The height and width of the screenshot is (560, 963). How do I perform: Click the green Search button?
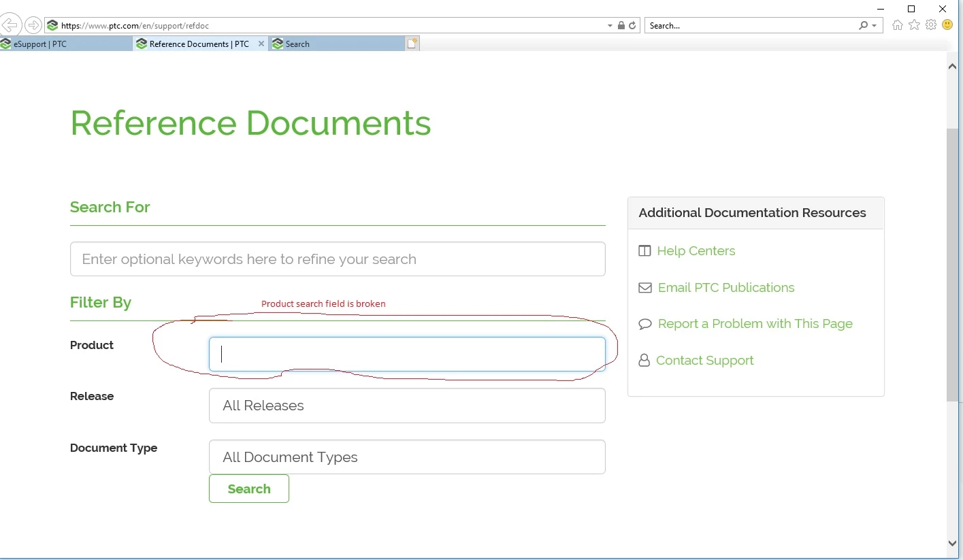pyautogui.click(x=249, y=489)
